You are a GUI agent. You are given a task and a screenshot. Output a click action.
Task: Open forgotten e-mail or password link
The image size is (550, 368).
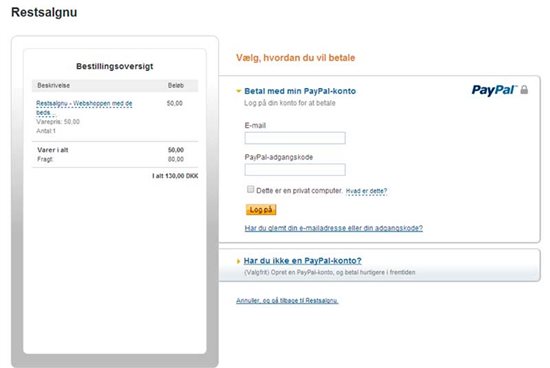pyautogui.click(x=334, y=228)
